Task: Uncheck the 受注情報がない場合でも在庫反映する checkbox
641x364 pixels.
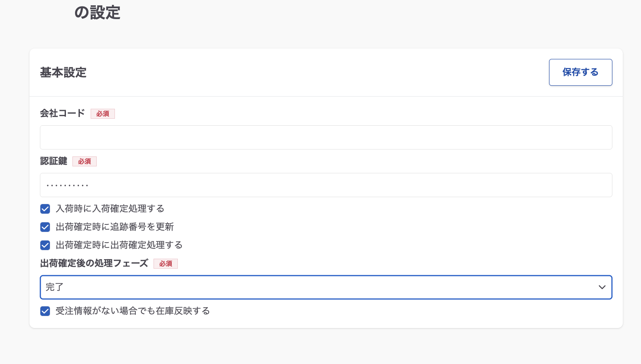Action: point(45,311)
